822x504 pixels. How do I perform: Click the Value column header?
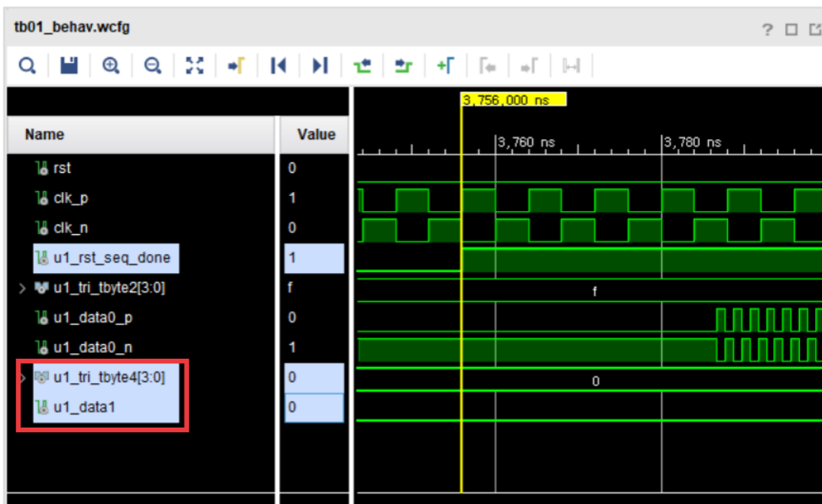tap(315, 134)
